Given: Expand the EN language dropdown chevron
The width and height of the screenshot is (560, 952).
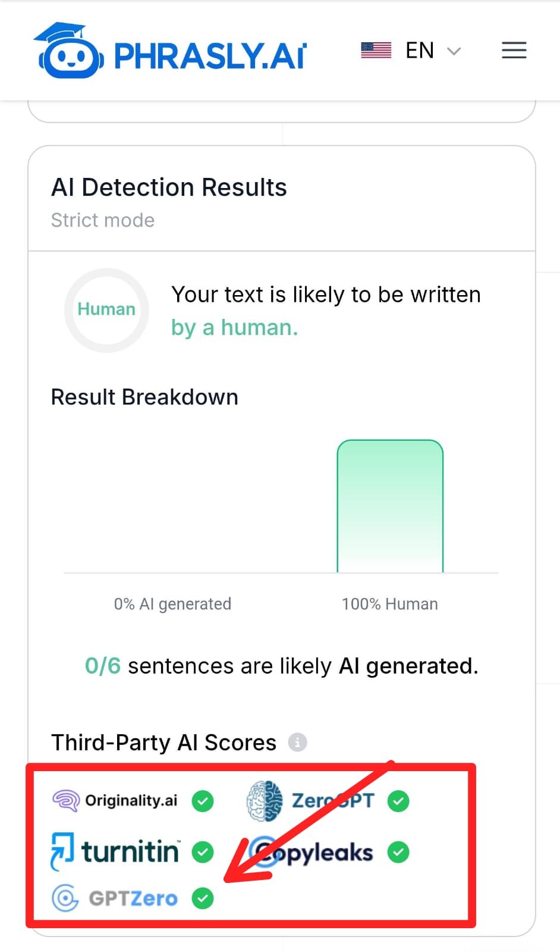Looking at the screenshot, I should tap(454, 51).
